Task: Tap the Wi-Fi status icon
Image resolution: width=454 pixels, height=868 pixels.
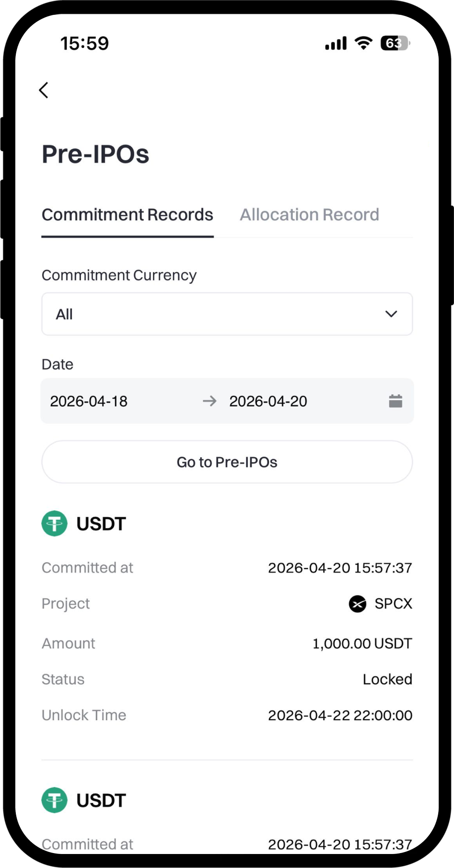Action: pos(363,43)
